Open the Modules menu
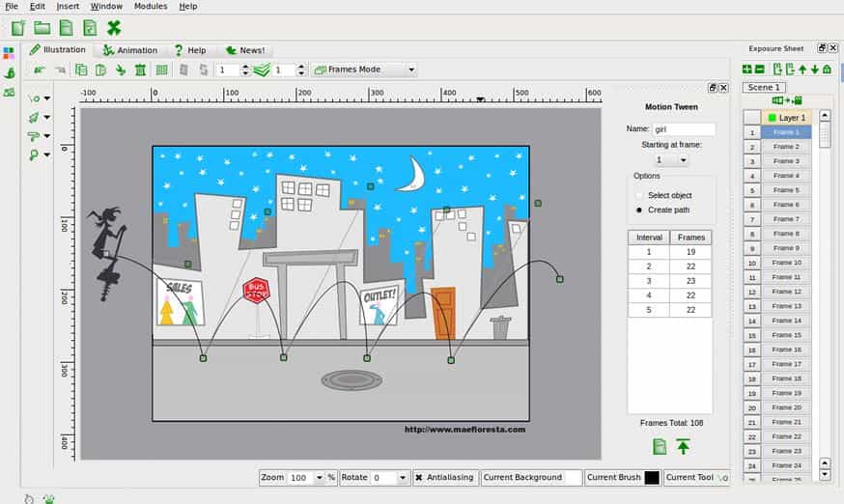Image resolution: width=844 pixels, height=504 pixels. (x=151, y=7)
